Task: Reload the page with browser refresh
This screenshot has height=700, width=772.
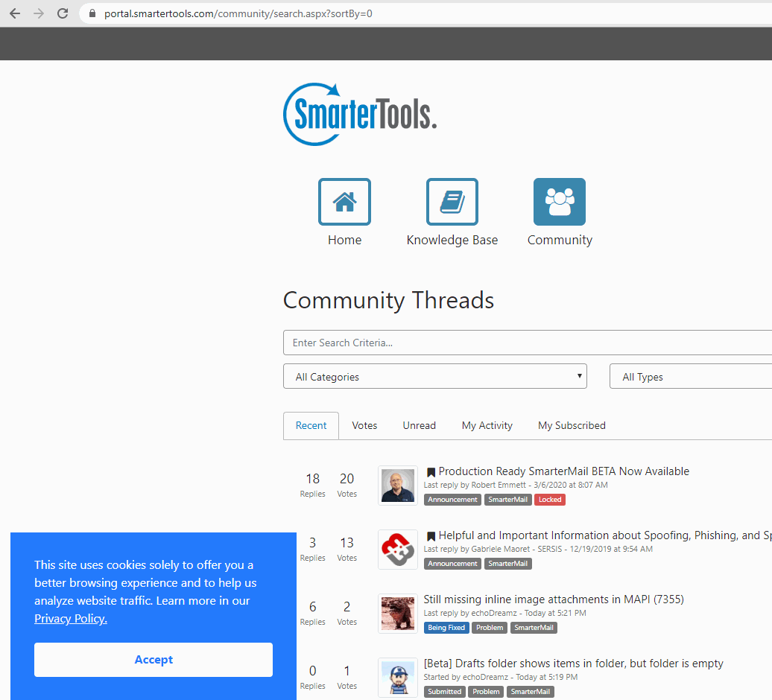Action: point(63,13)
